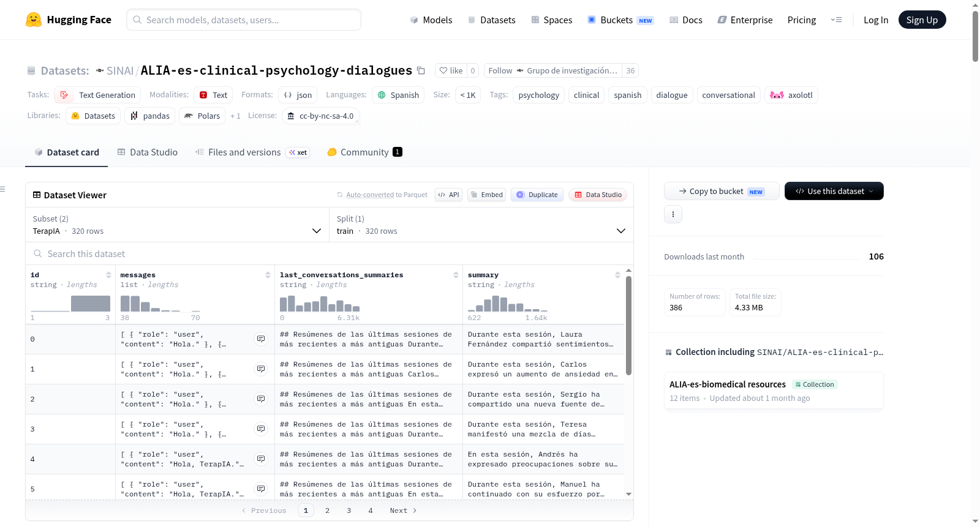Sort by the id column arrows
This screenshot has height=527, width=980.
[108, 275]
